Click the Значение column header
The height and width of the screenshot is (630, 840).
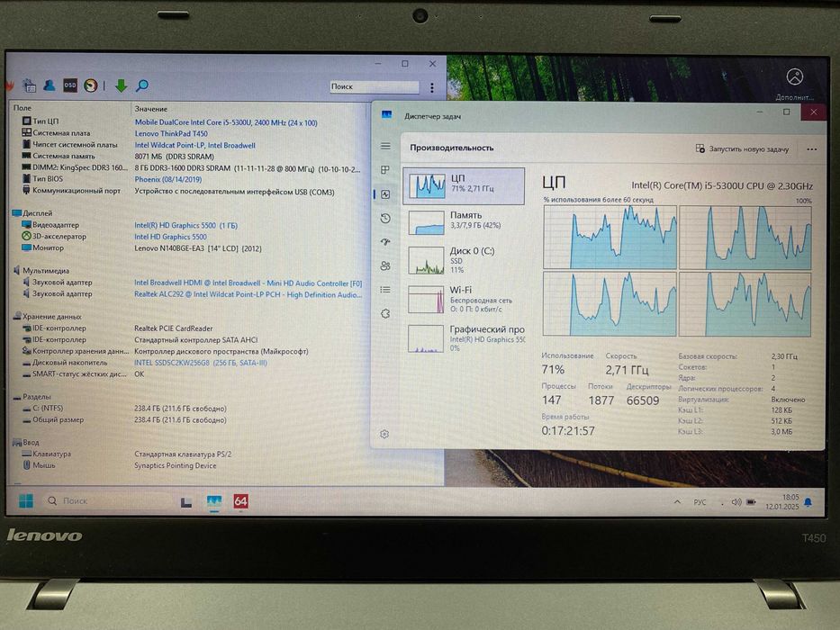click(x=151, y=109)
